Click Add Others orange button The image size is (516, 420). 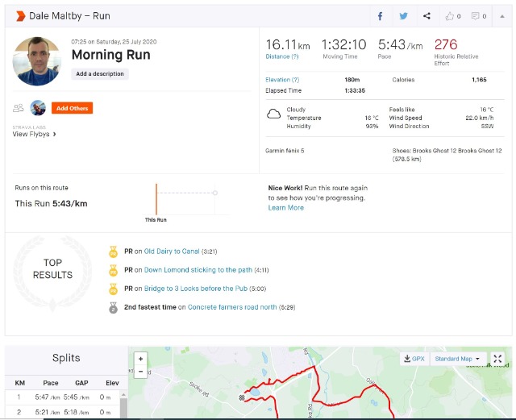point(72,108)
